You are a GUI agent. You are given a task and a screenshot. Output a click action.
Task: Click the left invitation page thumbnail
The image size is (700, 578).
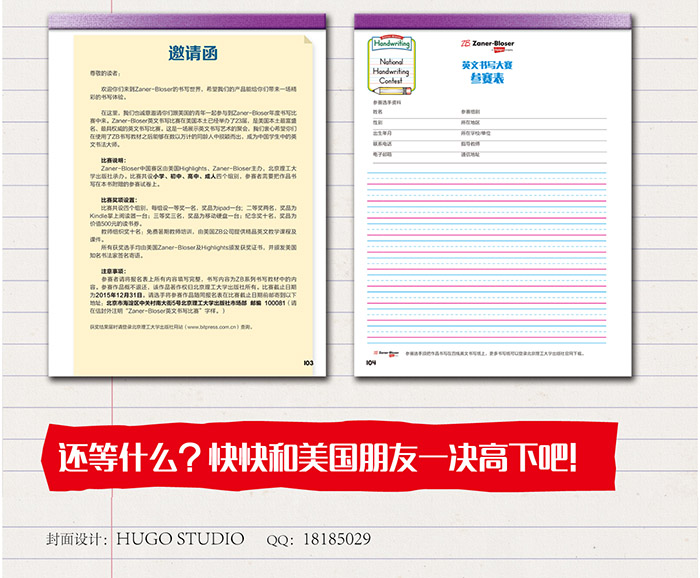point(189,200)
